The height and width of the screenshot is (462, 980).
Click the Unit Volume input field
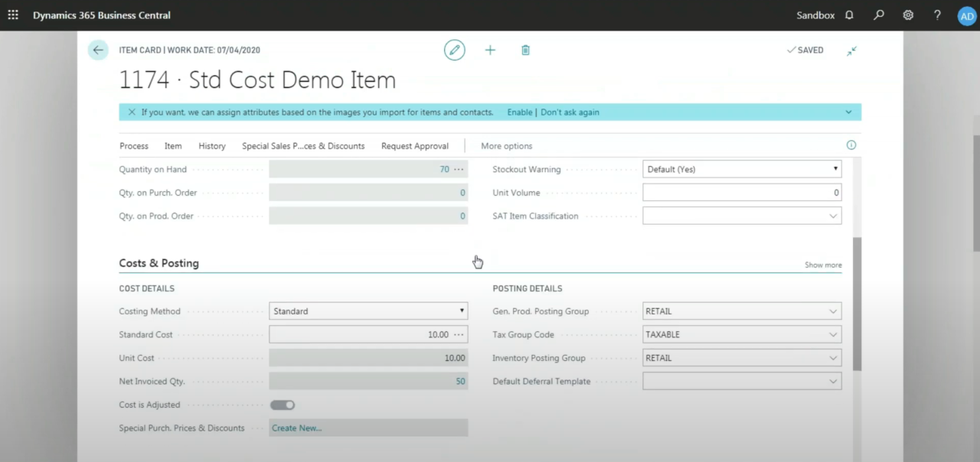742,193
